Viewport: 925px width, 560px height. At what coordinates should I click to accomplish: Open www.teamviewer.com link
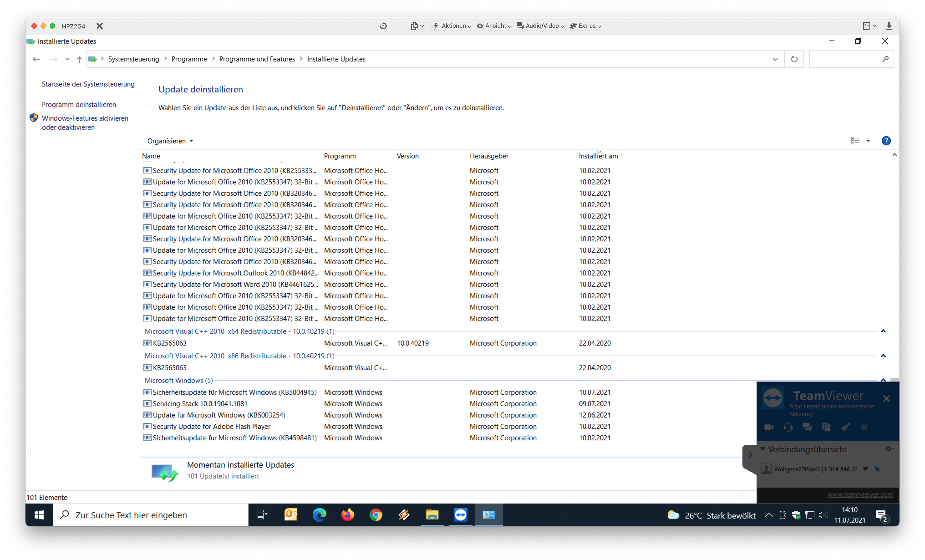860,494
